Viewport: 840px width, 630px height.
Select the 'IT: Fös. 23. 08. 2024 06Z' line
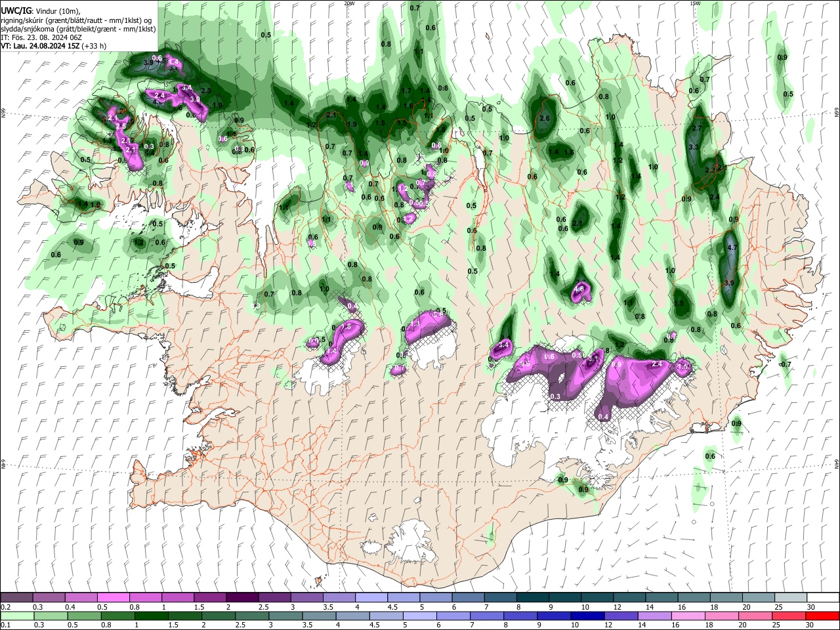[x=41, y=37]
